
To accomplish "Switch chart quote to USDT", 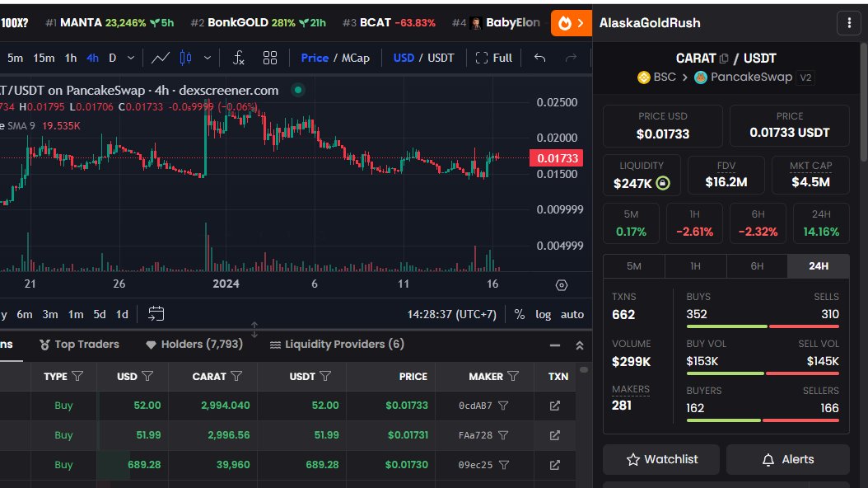I will 441,58.
